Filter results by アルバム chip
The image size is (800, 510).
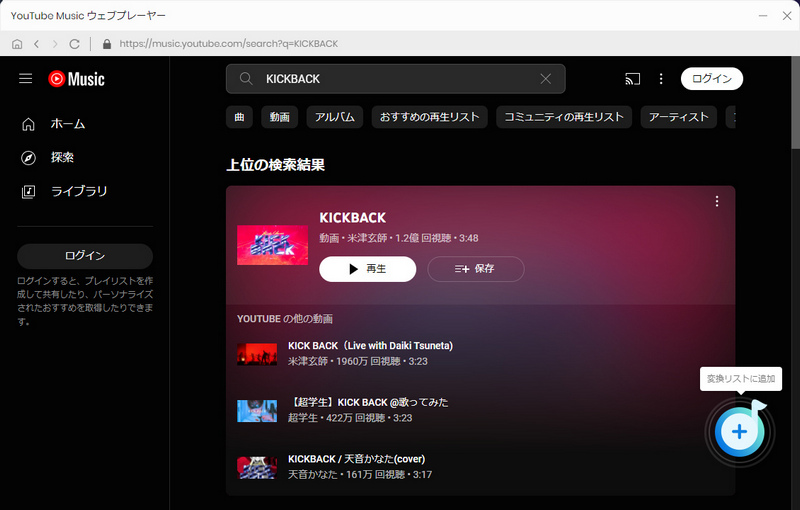[x=335, y=117]
